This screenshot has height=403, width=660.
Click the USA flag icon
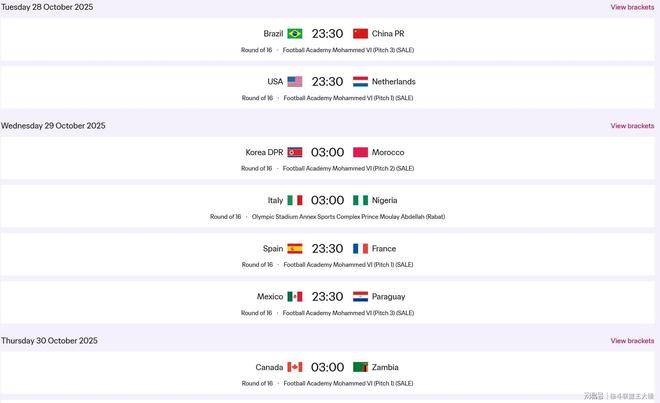click(295, 81)
